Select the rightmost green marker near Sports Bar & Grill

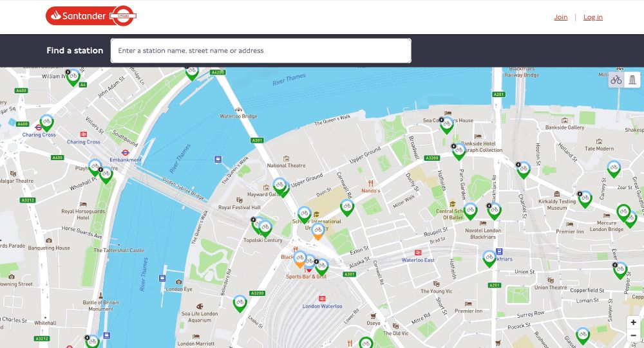(x=321, y=267)
